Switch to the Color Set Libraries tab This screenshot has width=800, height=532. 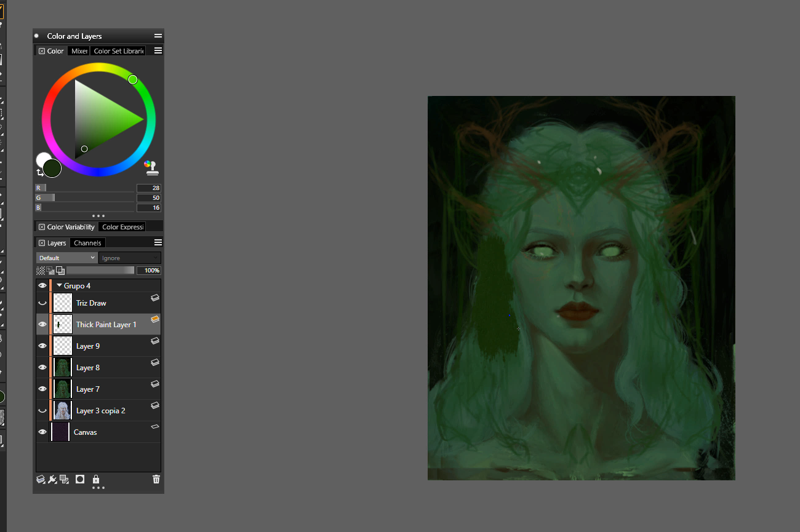click(x=119, y=51)
